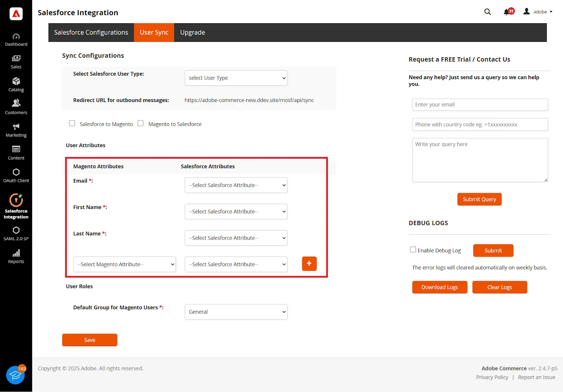
Task: Select the User Sync tab
Action: (154, 32)
